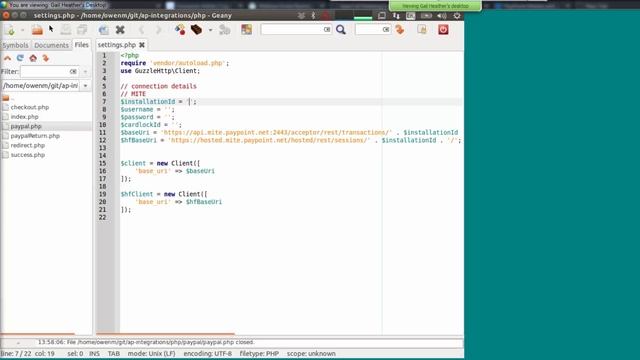Click the Bluetooth indicator in top panel

[x=313, y=16]
